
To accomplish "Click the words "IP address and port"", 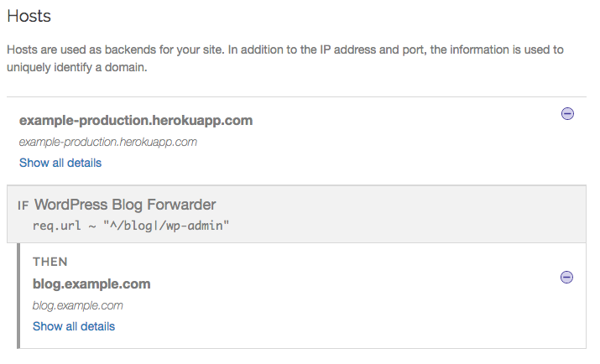I will point(373,49).
